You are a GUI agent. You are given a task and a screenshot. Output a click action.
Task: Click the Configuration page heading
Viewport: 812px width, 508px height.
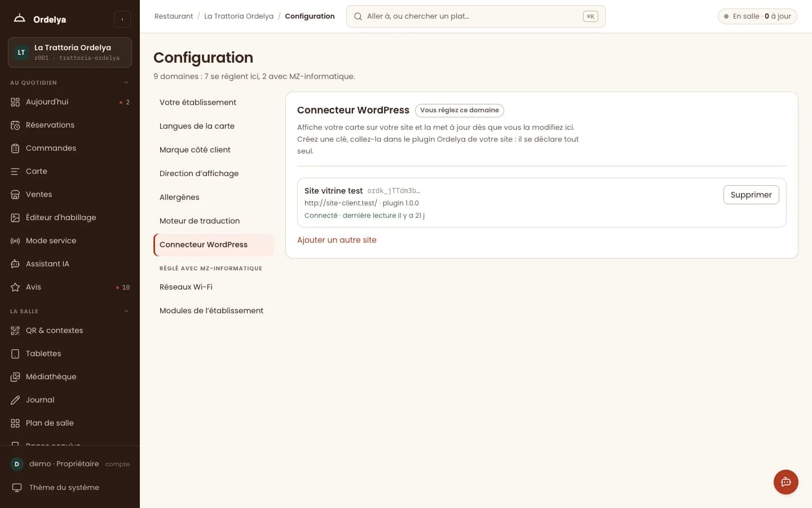coord(203,58)
